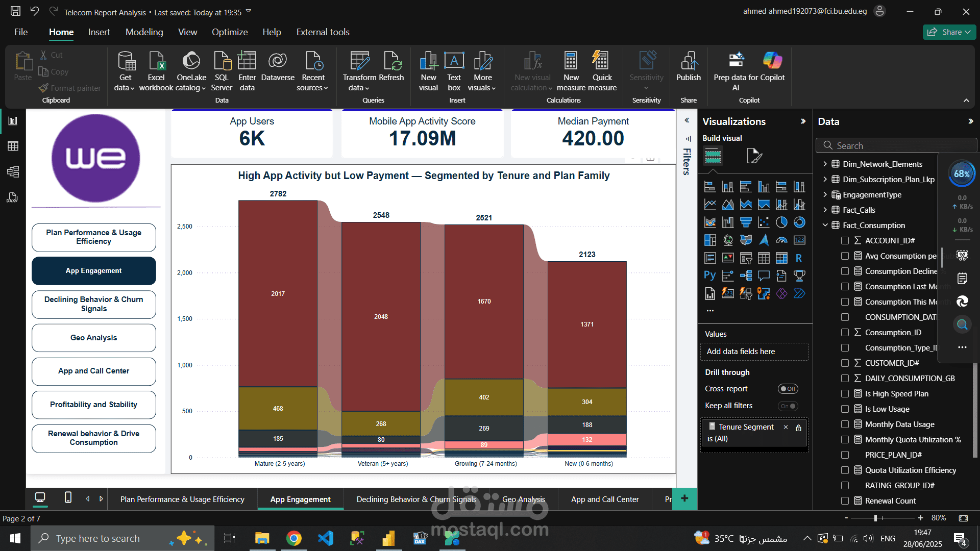Image resolution: width=980 pixels, height=551 pixels.
Task: Collapse the Visualizations pane
Action: (x=803, y=121)
